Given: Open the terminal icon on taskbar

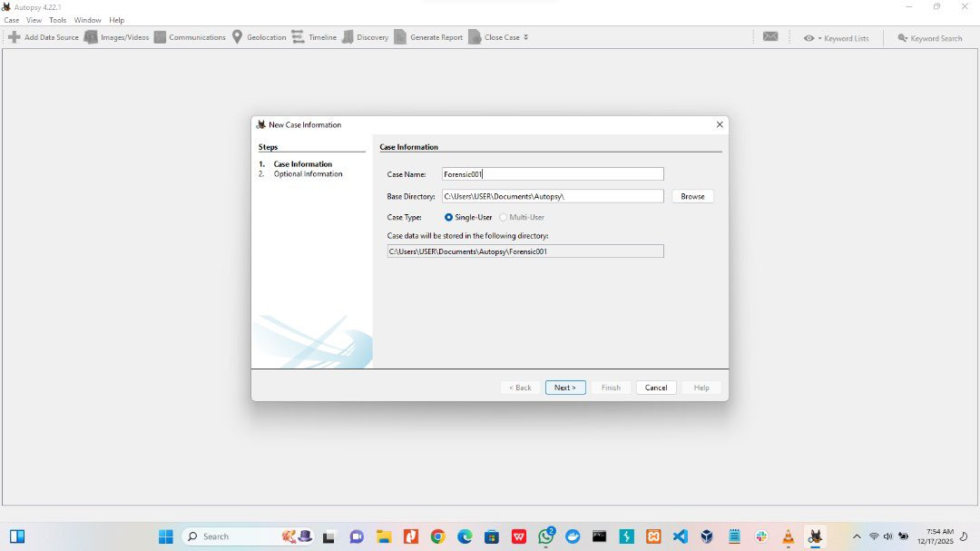Looking at the screenshot, I should 600,536.
